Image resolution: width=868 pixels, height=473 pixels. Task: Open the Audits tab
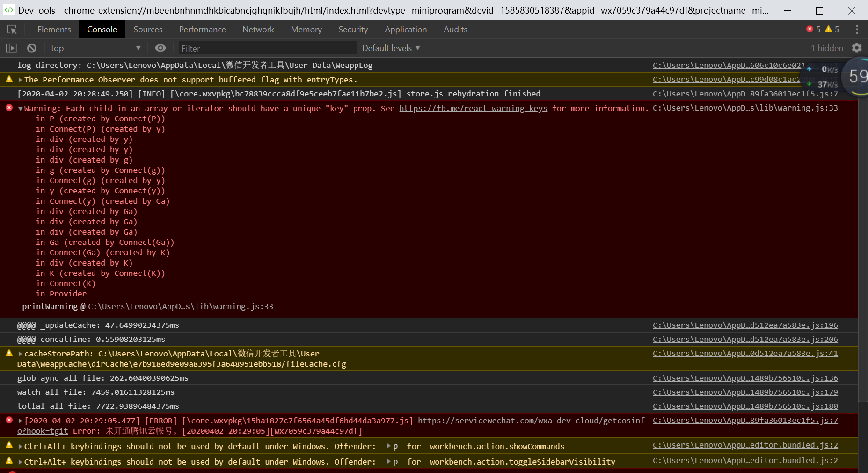[455, 30]
